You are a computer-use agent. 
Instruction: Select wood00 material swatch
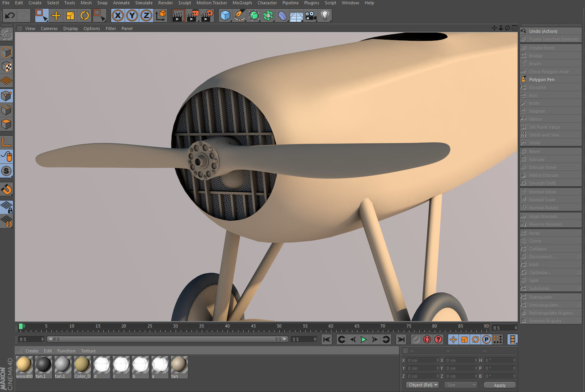[x=24, y=367]
